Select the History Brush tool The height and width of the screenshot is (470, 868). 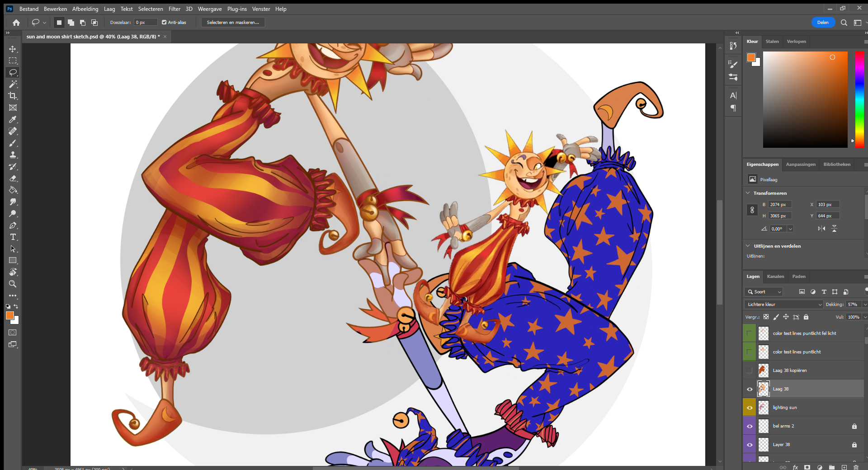click(13, 166)
